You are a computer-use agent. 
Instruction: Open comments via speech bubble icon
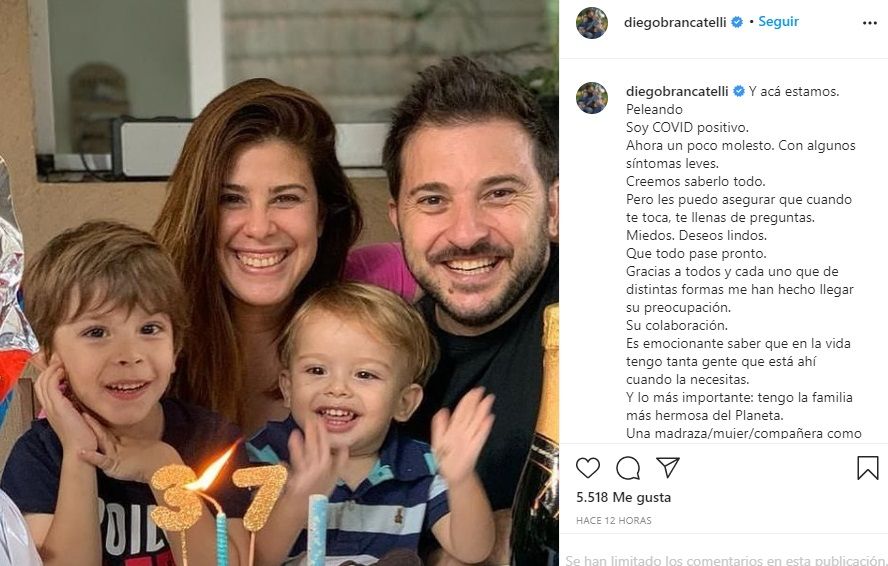628,468
